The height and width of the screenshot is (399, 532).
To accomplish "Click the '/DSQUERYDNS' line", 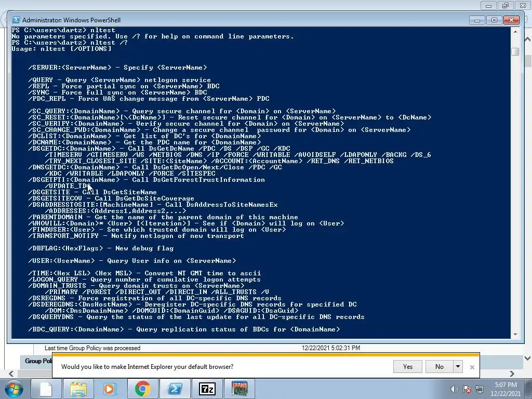I will (196, 317).
